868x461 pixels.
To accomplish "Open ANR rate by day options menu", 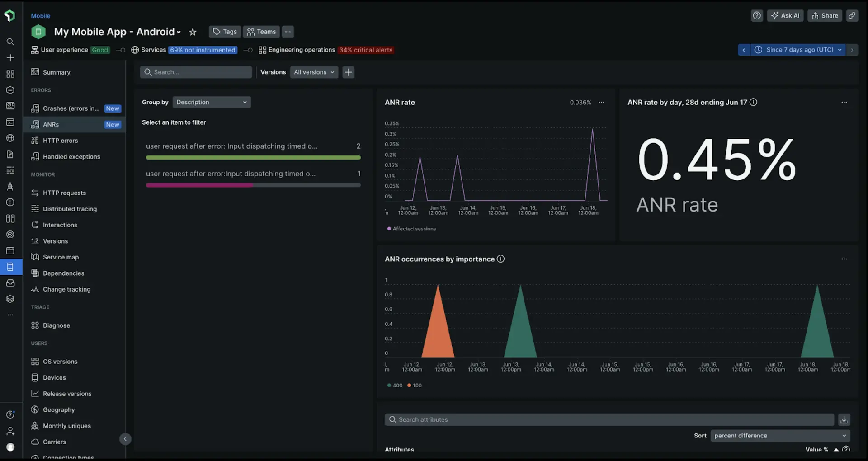I will pyautogui.click(x=844, y=103).
